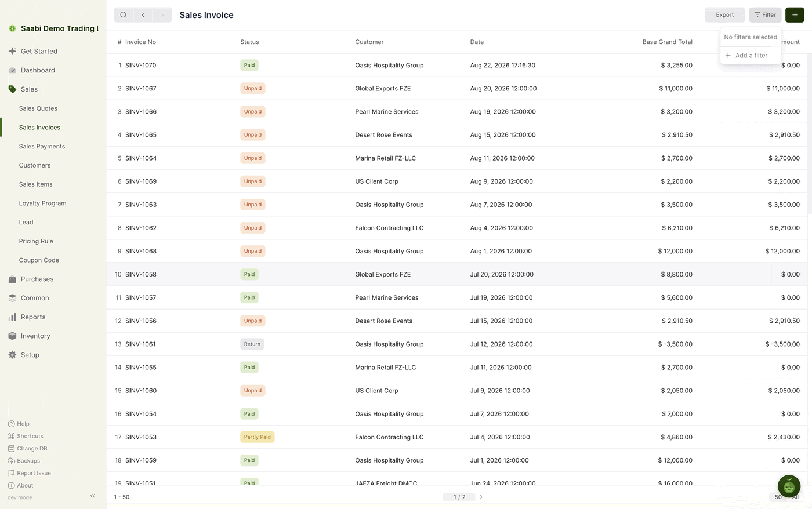Expand the Purchases section
This screenshot has width=812, height=509.
point(37,279)
